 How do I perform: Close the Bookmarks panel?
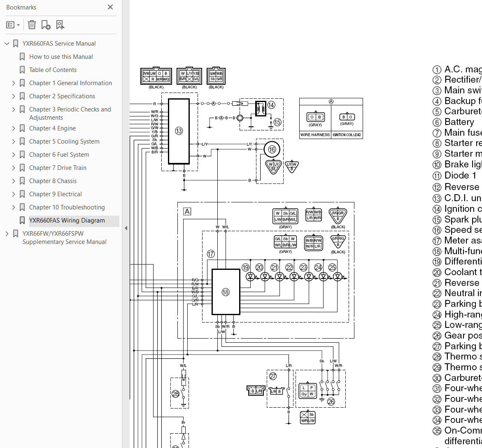tap(110, 7)
